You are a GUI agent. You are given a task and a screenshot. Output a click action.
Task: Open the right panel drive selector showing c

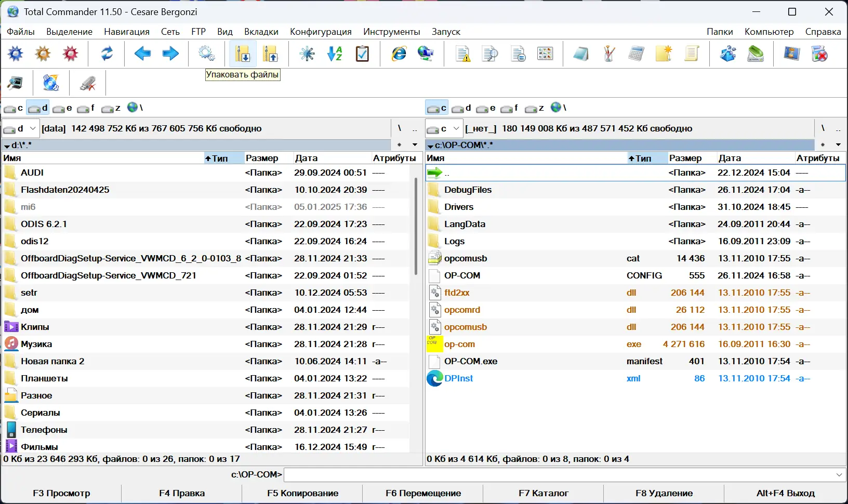pos(444,128)
